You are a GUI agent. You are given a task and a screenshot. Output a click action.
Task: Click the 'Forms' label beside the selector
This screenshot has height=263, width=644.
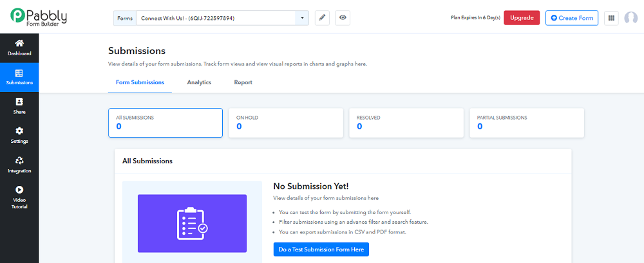click(x=125, y=18)
